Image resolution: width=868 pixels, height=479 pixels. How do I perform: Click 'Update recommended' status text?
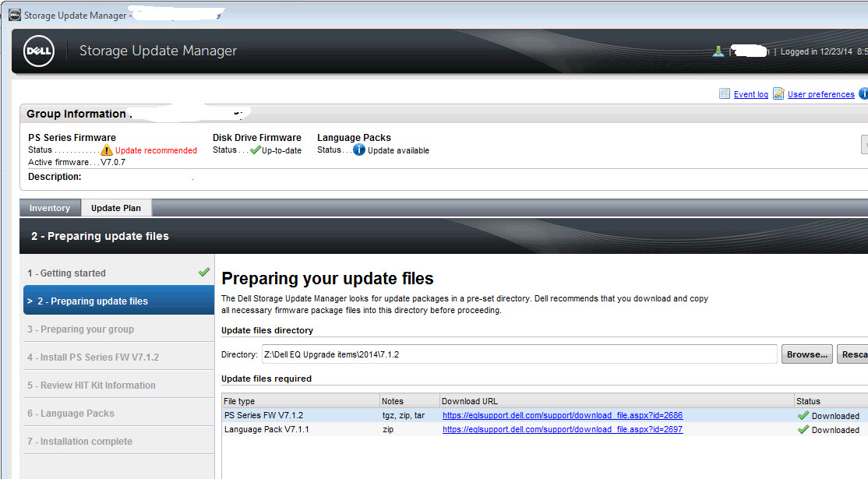pos(156,150)
